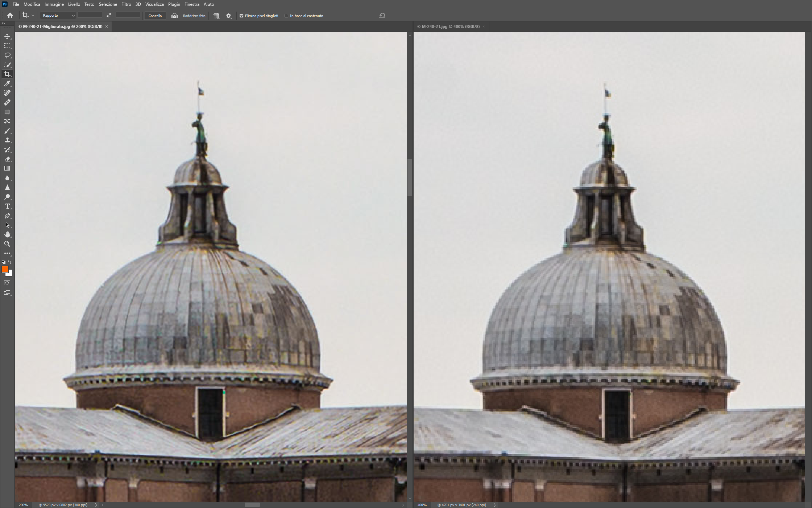Open the Crop tool preset picker
Image resolution: width=812 pixels, height=508 pixels.
[28, 15]
